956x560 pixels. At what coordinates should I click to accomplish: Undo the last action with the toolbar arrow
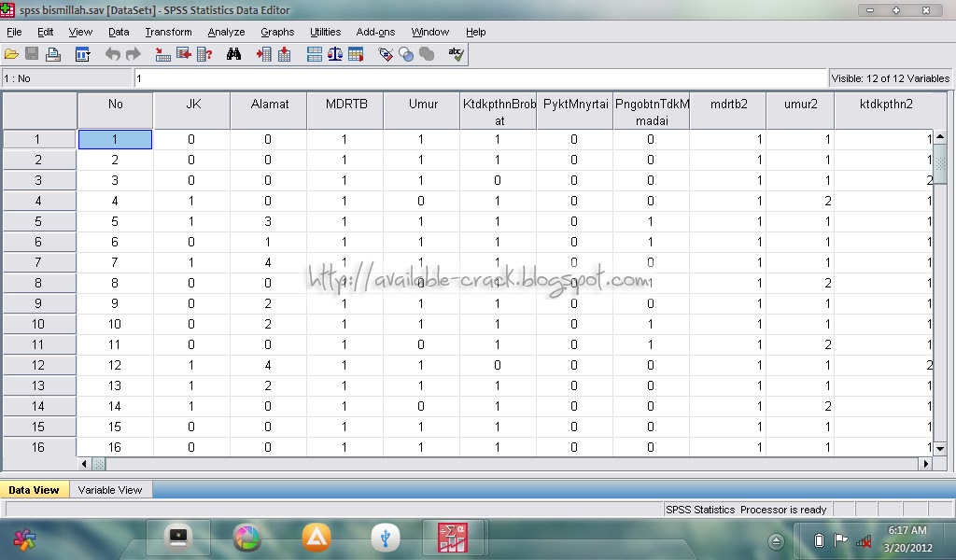[x=112, y=54]
